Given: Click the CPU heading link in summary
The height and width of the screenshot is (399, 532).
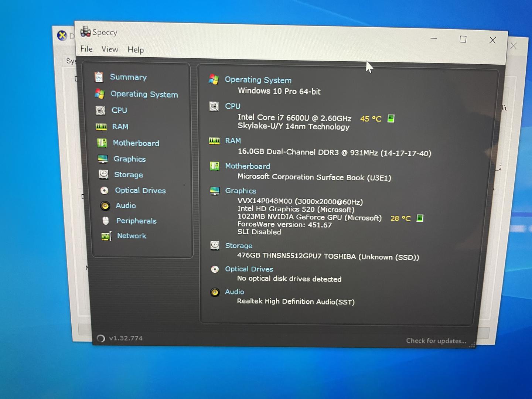Looking at the screenshot, I should (233, 106).
